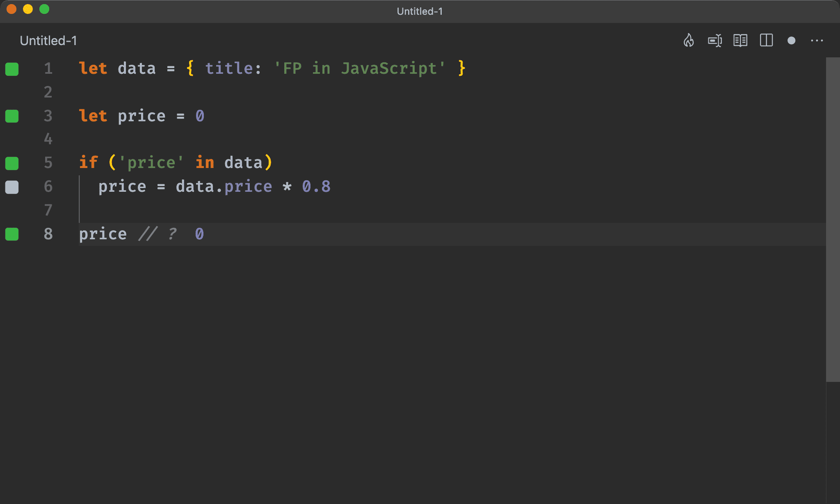Click green coverage marker on line 8

[12, 234]
